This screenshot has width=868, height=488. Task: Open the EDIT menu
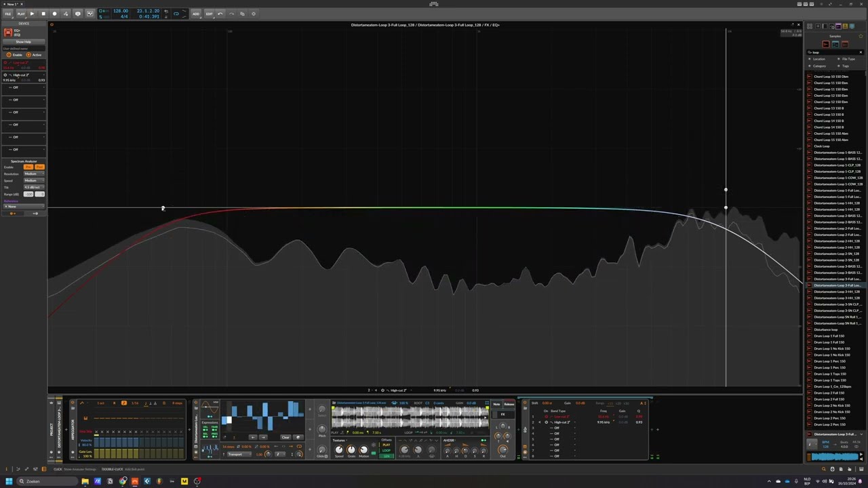point(210,14)
